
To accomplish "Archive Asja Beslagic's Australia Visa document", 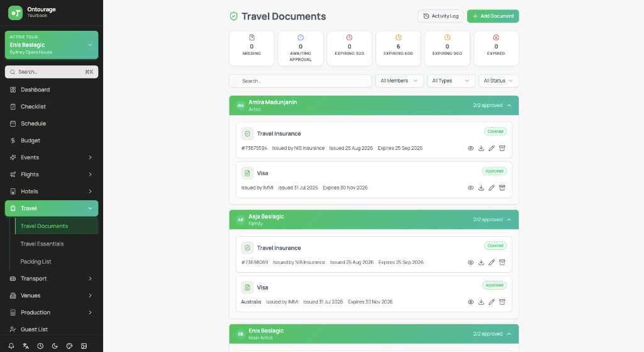I will click(x=502, y=302).
